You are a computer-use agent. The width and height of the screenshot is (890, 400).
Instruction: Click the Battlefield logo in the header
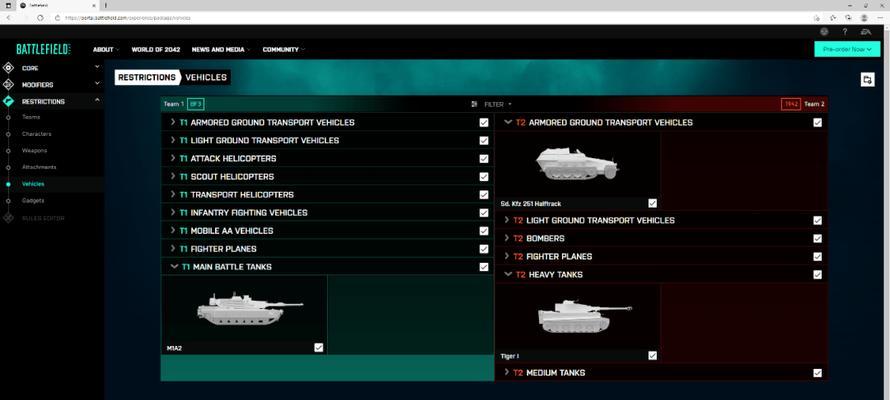click(43, 49)
